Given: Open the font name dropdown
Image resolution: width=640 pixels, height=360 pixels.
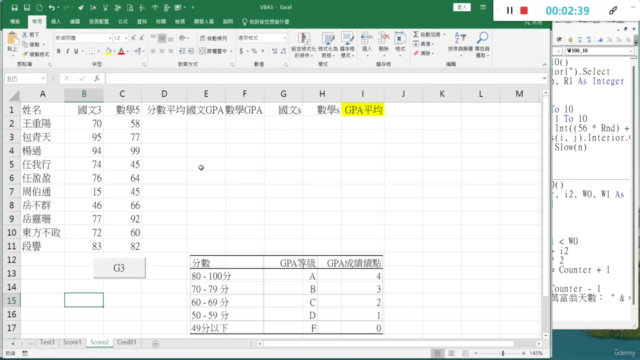Looking at the screenshot, I should [110, 38].
